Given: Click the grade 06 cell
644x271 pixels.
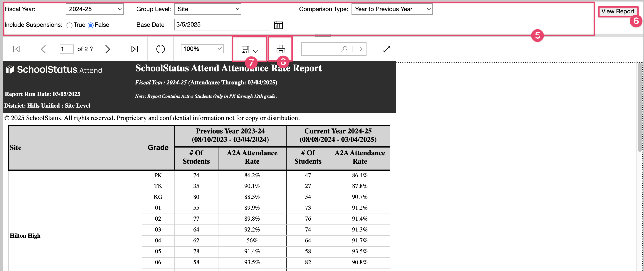Looking at the screenshot, I should 158,262.
